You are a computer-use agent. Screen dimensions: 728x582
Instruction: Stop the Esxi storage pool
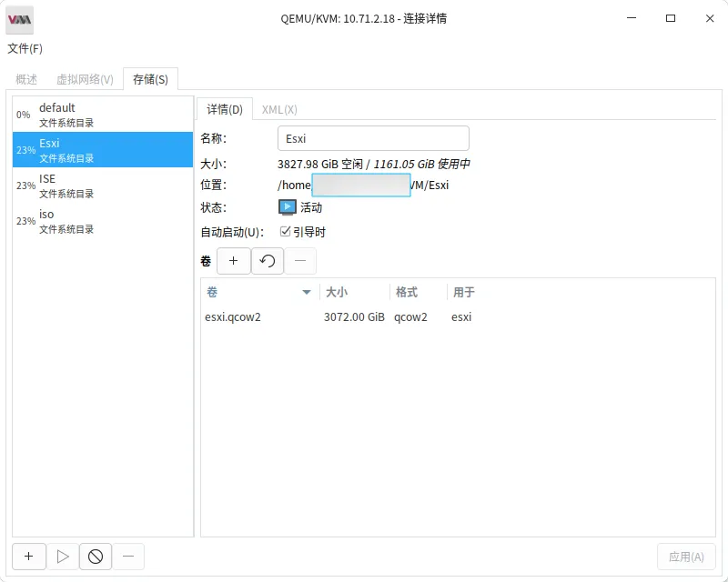pyautogui.click(x=96, y=556)
